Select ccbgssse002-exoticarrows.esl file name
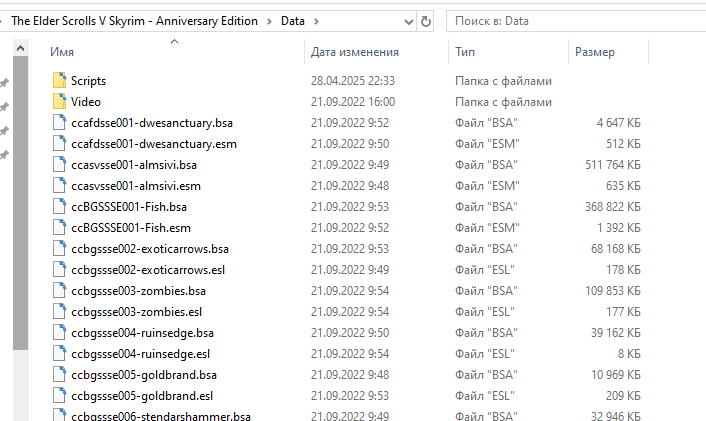706x421 pixels. click(x=148, y=270)
